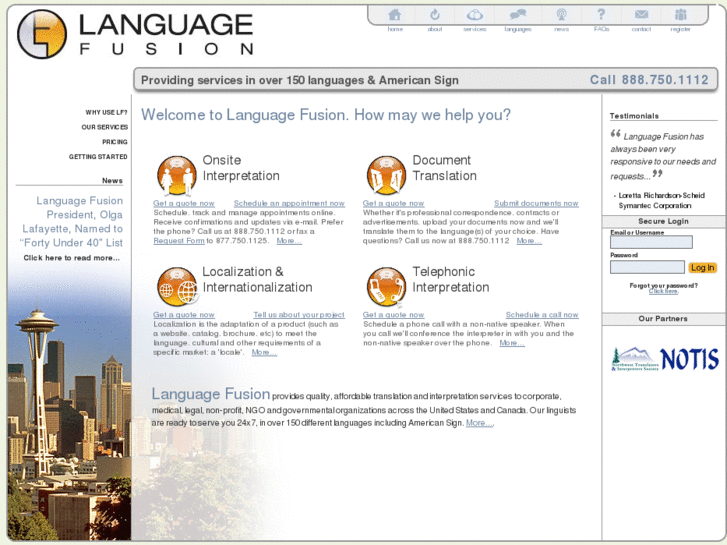Click the Localization & Internationalization heading
The image size is (727, 545).
(x=257, y=279)
